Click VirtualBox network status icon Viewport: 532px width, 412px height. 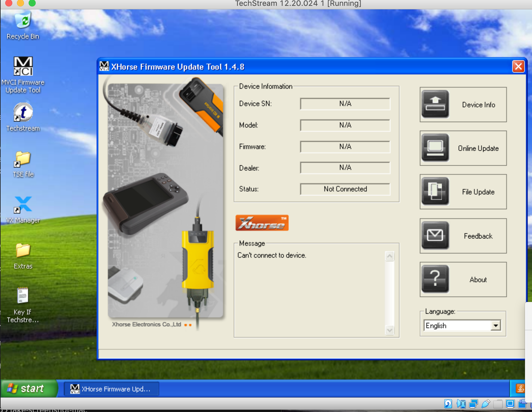[473, 404]
